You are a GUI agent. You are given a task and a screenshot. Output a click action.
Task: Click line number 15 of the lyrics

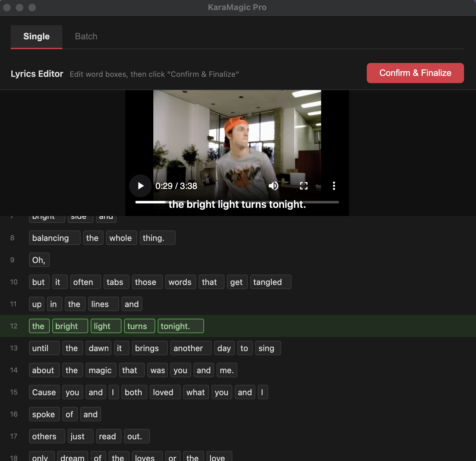(14, 392)
